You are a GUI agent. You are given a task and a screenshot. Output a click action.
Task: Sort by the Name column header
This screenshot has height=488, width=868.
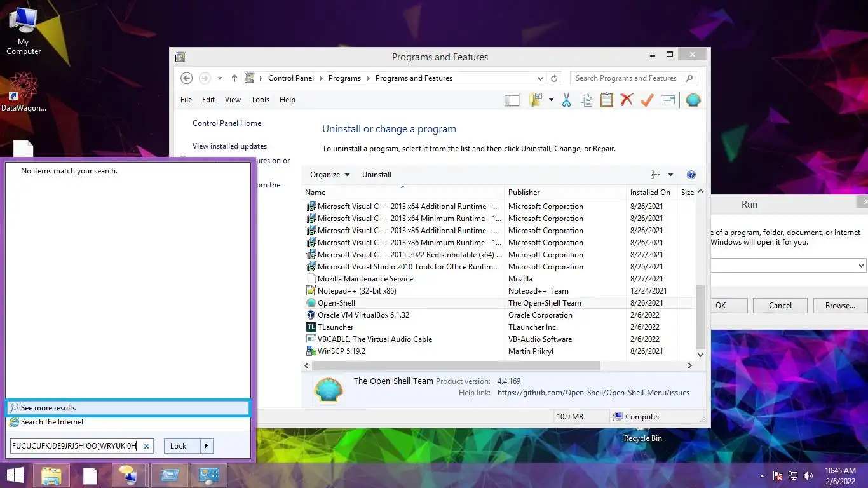[x=403, y=193]
